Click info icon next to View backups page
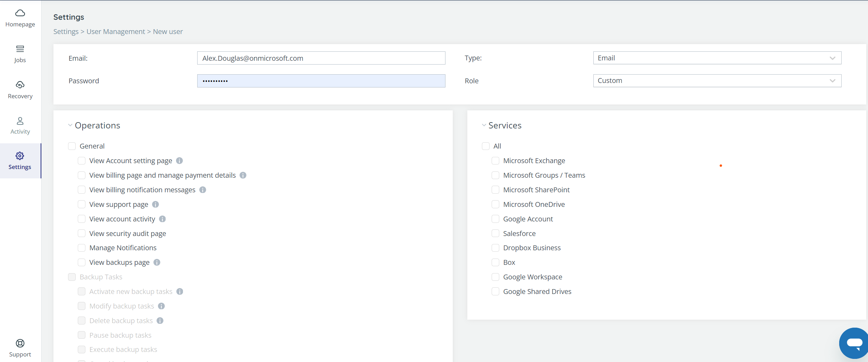868x362 pixels. pyautogui.click(x=157, y=262)
